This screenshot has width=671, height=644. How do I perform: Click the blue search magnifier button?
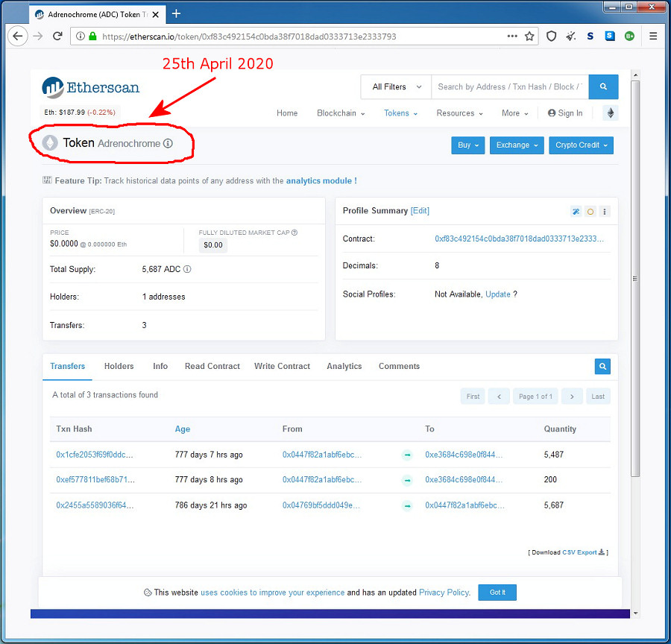coord(603,87)
